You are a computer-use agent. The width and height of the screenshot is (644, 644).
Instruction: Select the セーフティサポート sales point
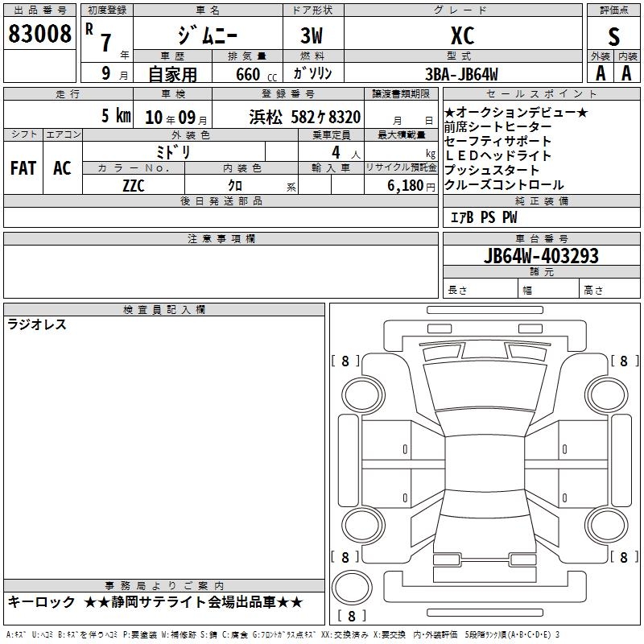coord(497,142)
